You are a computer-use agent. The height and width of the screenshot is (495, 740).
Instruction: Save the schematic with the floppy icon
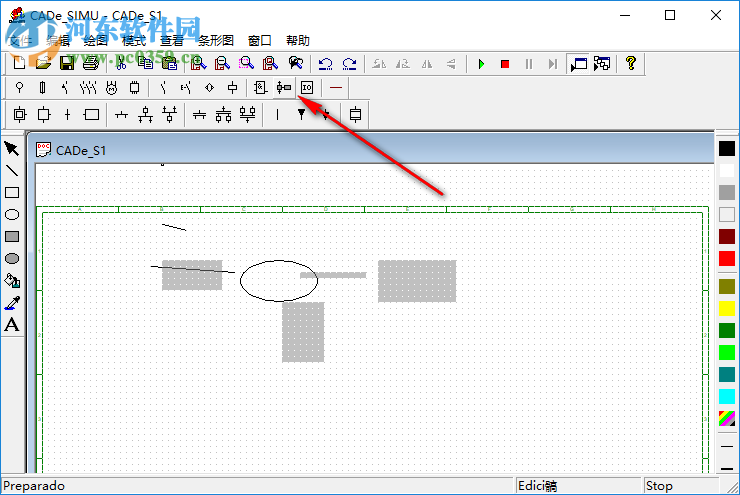[67, 63]
